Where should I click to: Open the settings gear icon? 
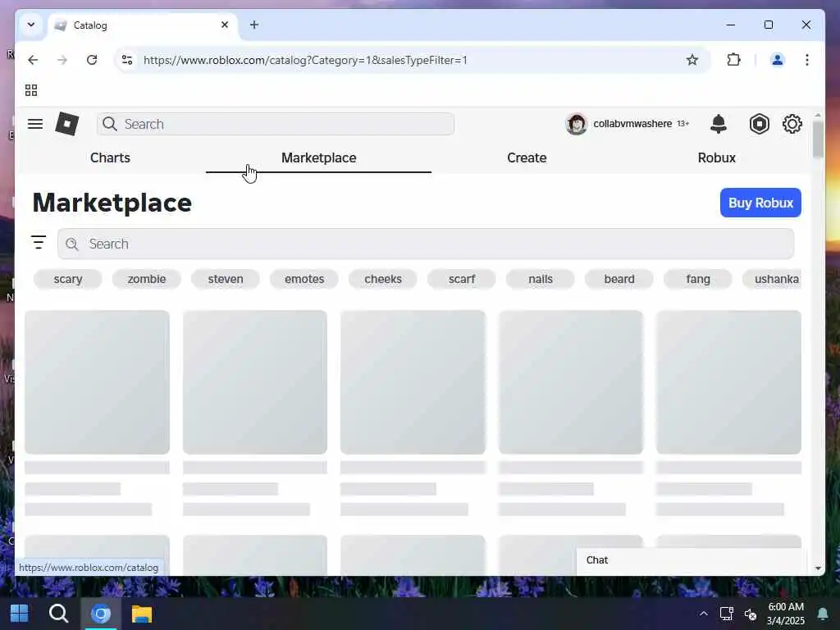point(792,124)
